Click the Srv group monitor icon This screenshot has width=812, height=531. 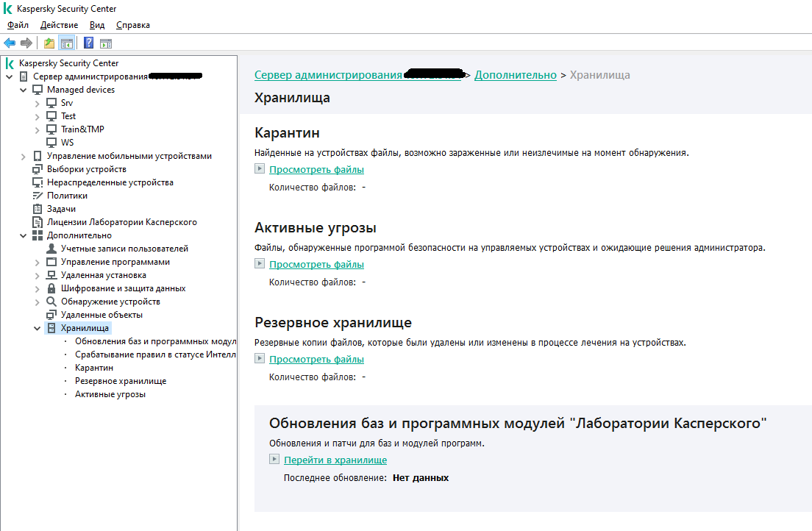pos(51,103)
